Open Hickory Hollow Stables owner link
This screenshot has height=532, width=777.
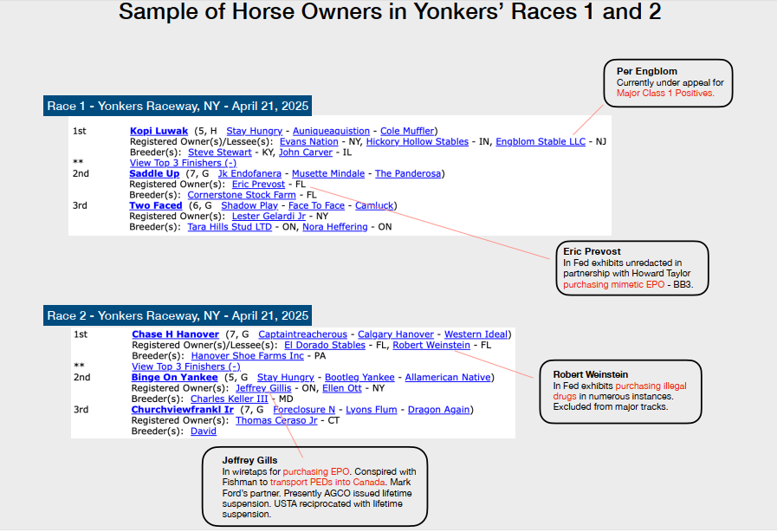tap(418, 142)
